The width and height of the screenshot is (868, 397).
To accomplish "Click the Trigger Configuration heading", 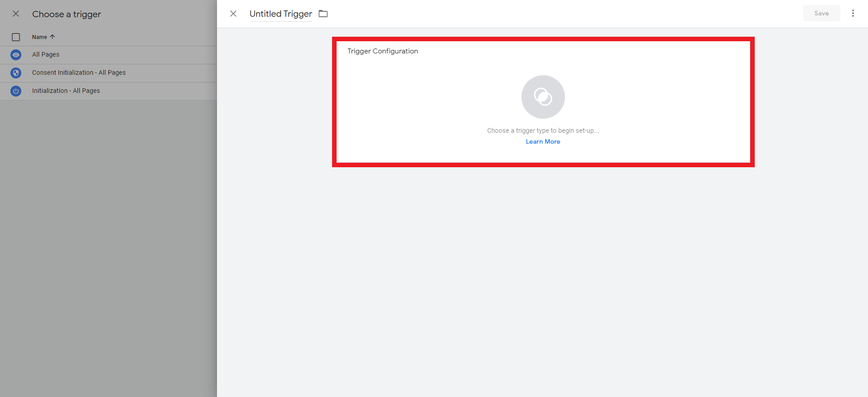I will point(382,51).
